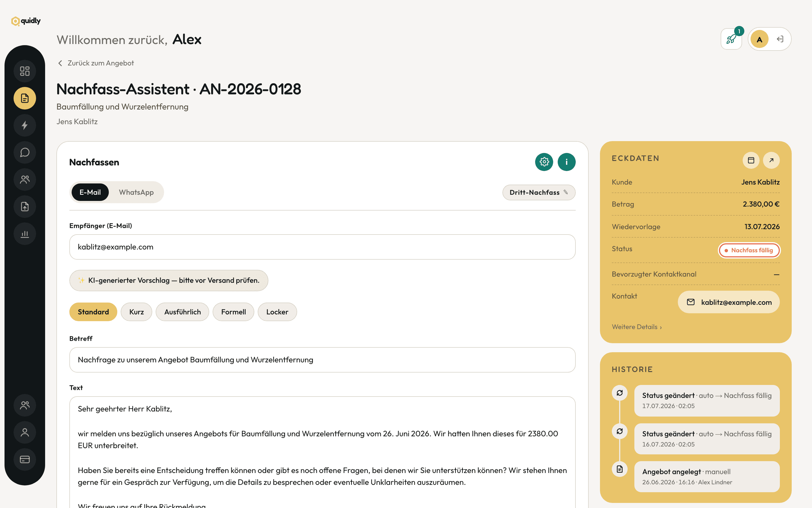Click the KI-generierter Vorschlag notice banner
This screenshot has height=508, width=812.
pos(169,281)
